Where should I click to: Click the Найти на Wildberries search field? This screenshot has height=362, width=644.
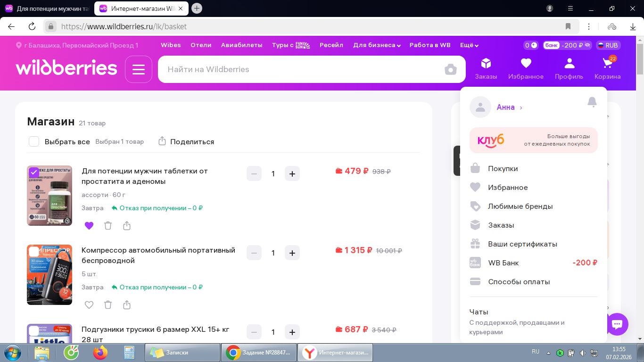click(x=302, y=69)
